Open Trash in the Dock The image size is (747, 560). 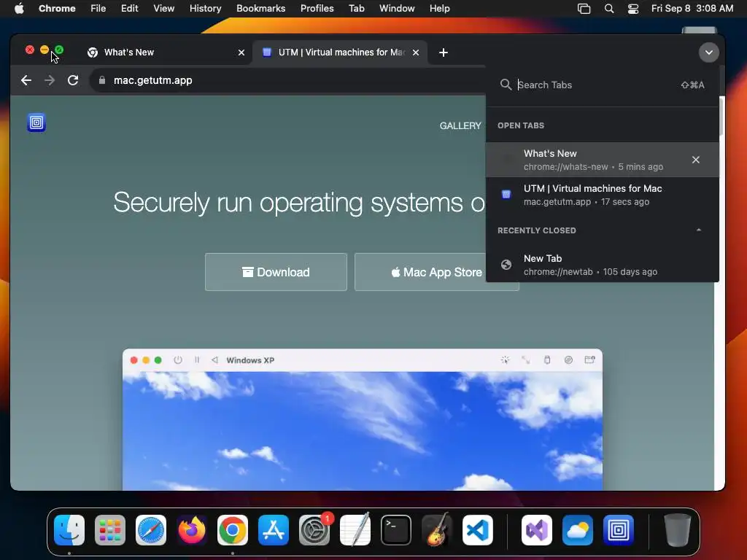pos(678,530)
